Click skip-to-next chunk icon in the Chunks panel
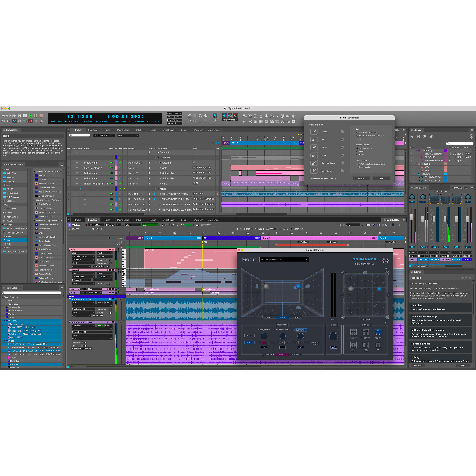This screenshot has width=476, height=476. (x=418, y=136)
